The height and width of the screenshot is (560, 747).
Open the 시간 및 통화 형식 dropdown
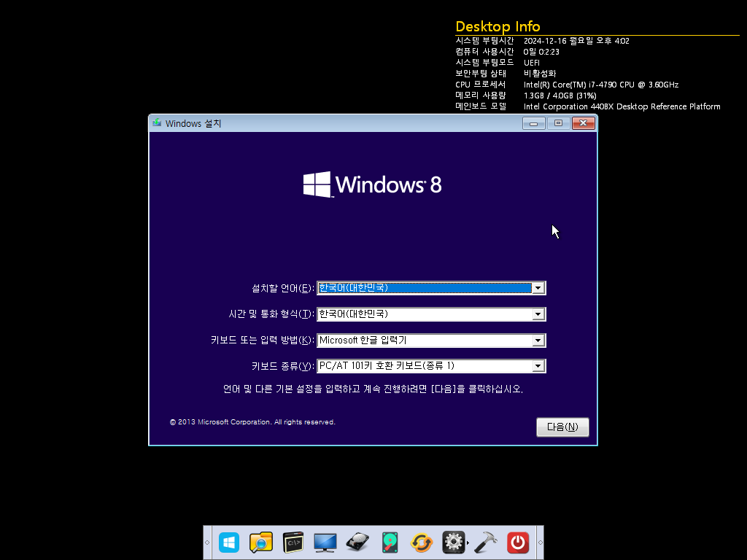pos(538,314)
